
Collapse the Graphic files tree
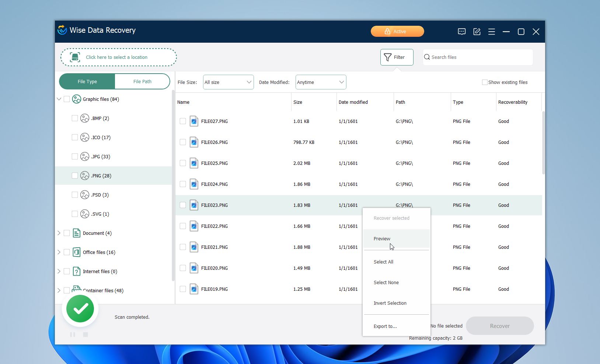tap(59, 99)
